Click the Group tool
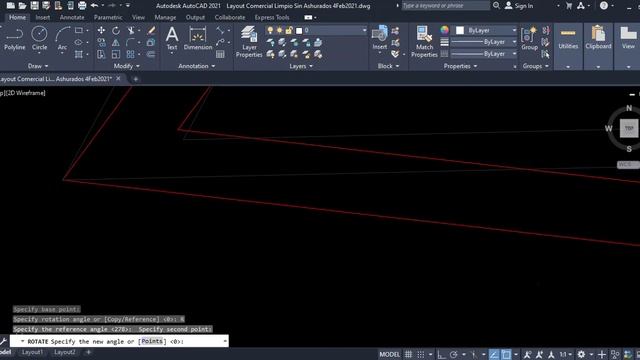 (529, 39)
